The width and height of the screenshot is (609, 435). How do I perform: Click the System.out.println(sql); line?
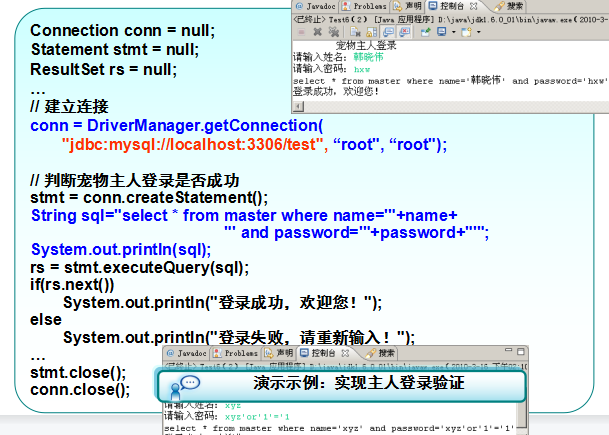(121, 250)
